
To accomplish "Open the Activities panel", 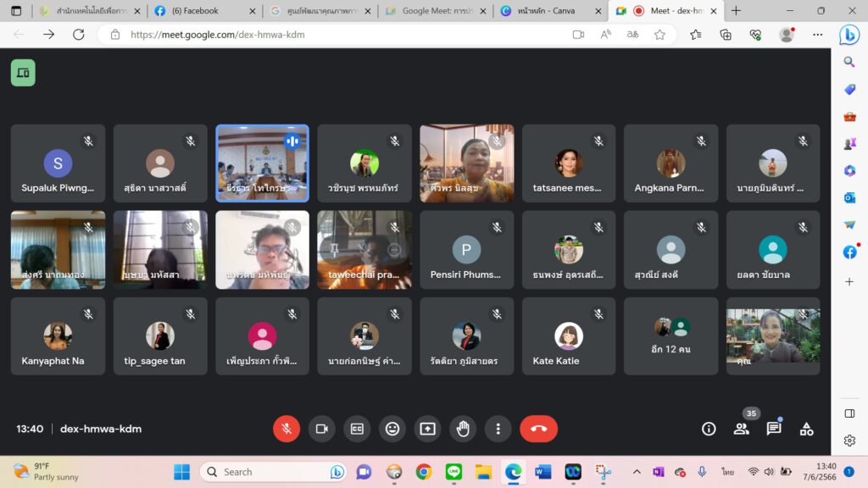I will point(806,429).
